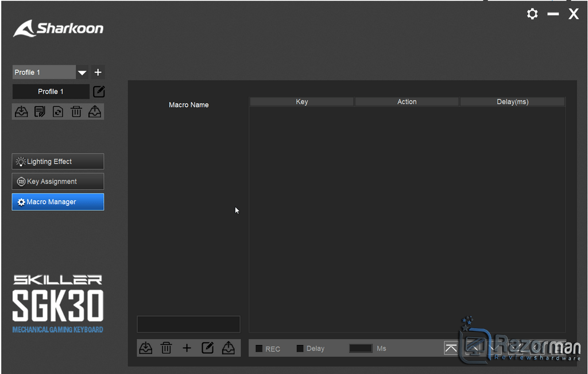Open the Profile 1 dropdown arrow
Image resolution: width=588 pixels, height=374 pixels.
click(x=82, y=72)
